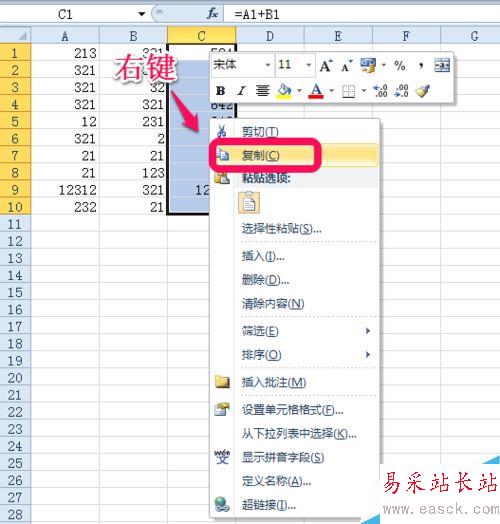Select column C header
This screenshot has height=524, width=500.
[202, 36]
